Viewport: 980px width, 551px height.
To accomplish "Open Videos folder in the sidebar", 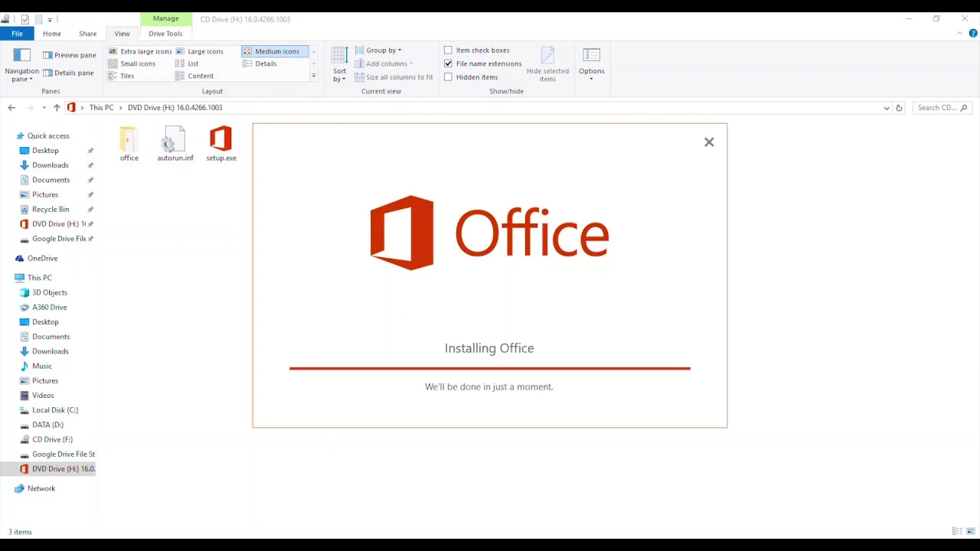I will (x=43, y=396).
